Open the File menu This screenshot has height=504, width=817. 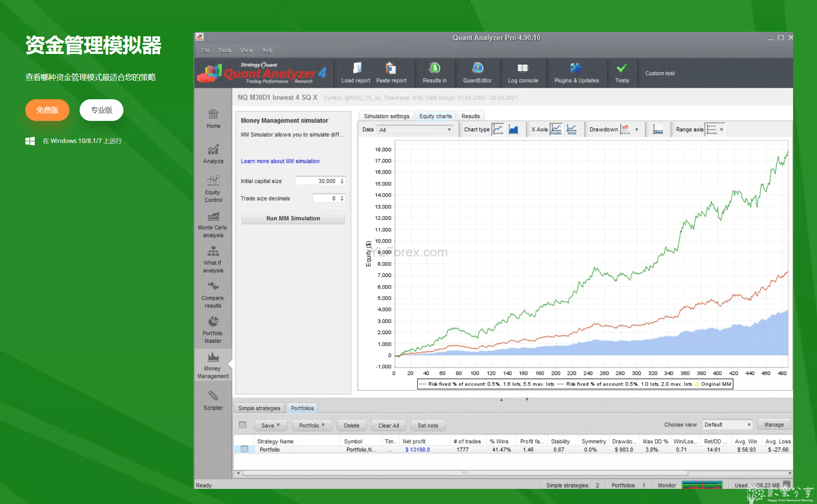pyautogui.click(x=205, y=50)
